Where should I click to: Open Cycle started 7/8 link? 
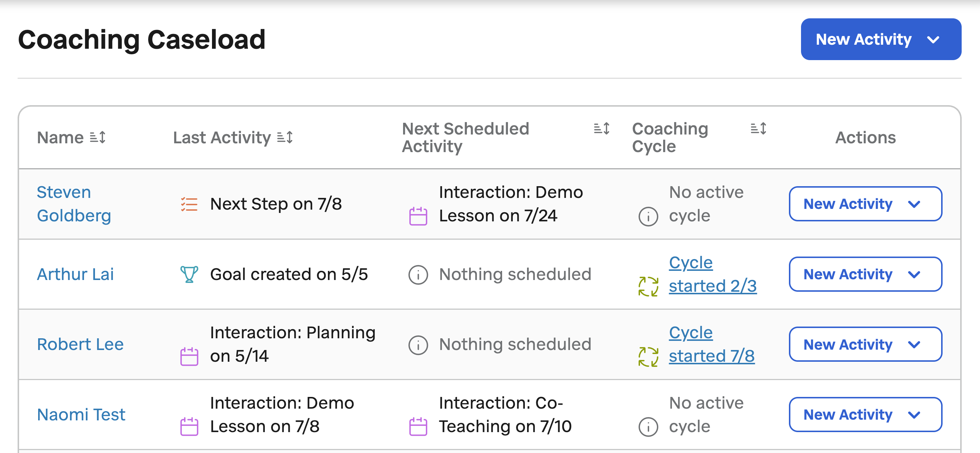coord(712,344)
